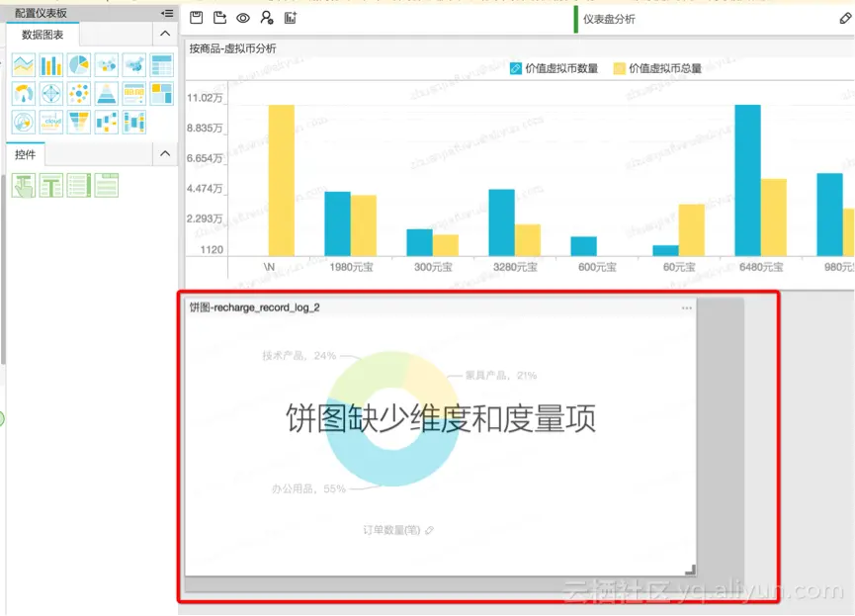The image size is (855, 616).
Task: Click the pie chart's bottom-right corner handle
Action: click(690, 570)
